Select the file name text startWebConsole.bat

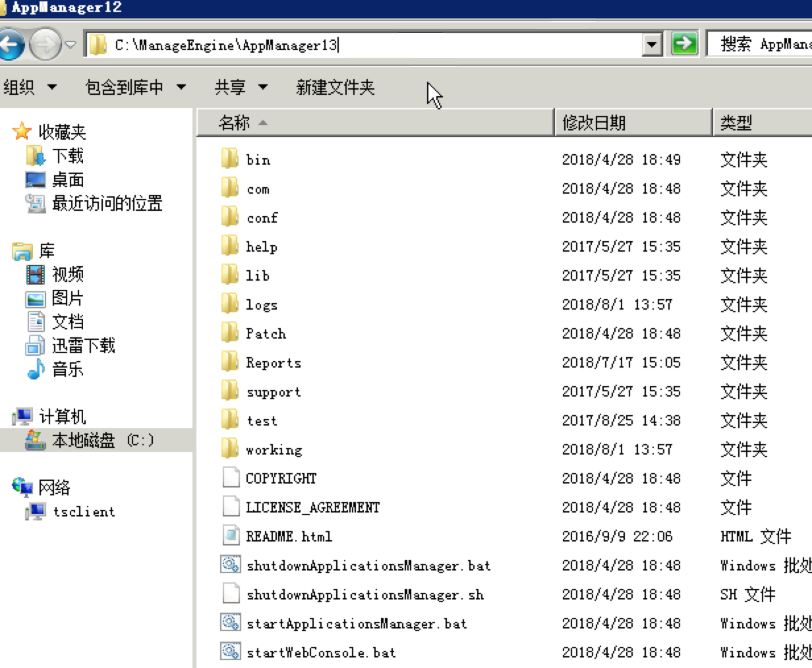tap(321, 653)
